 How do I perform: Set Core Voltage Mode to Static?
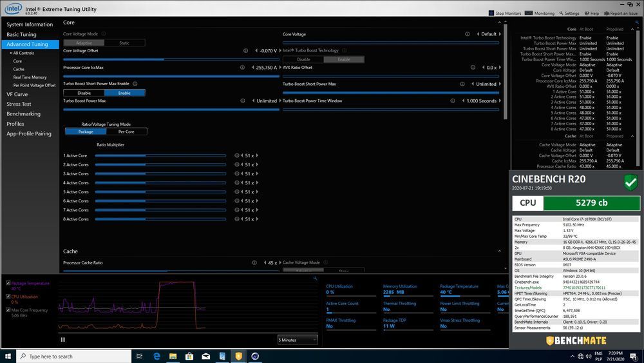click(x=124, y=43)
